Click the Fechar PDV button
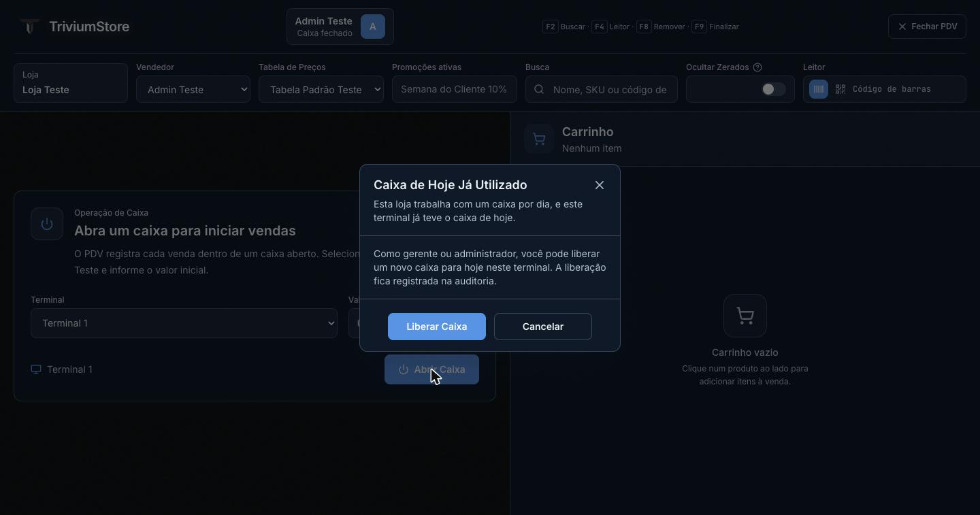The width and height of the screenshot is (980, 515). tap(927, 27)
